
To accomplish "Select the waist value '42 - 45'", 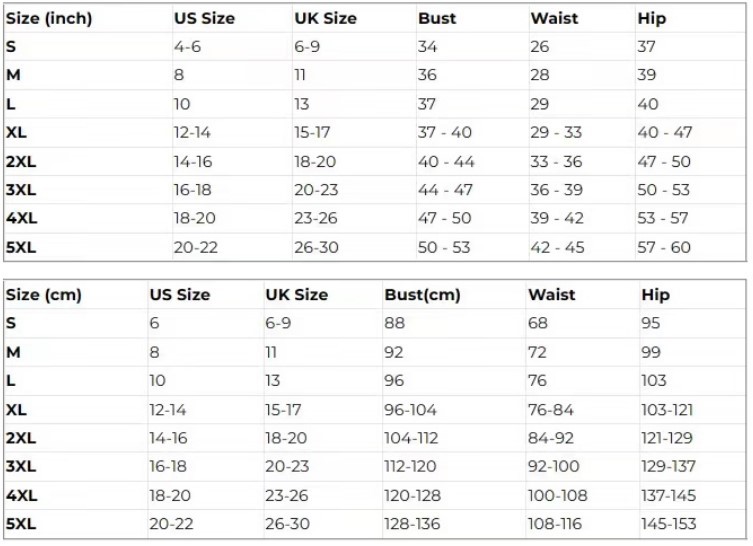I will [557, 247].
